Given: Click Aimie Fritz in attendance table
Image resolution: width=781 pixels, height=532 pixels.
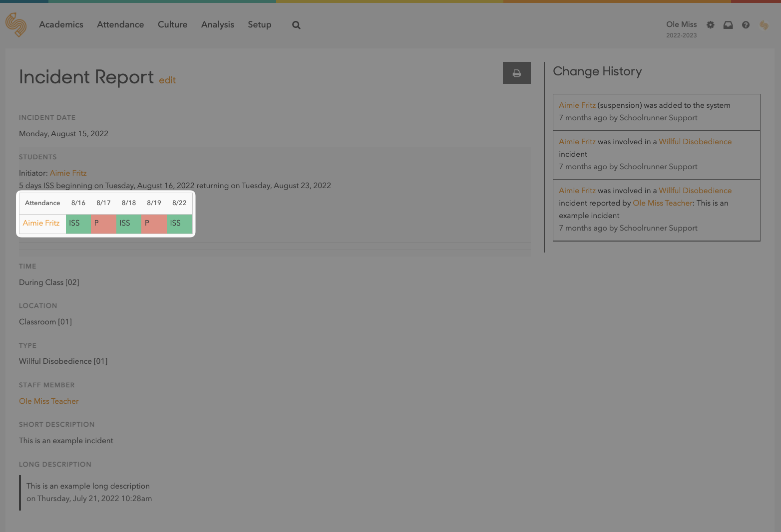Looking at the screenshot, I should (x=41, y=223).
